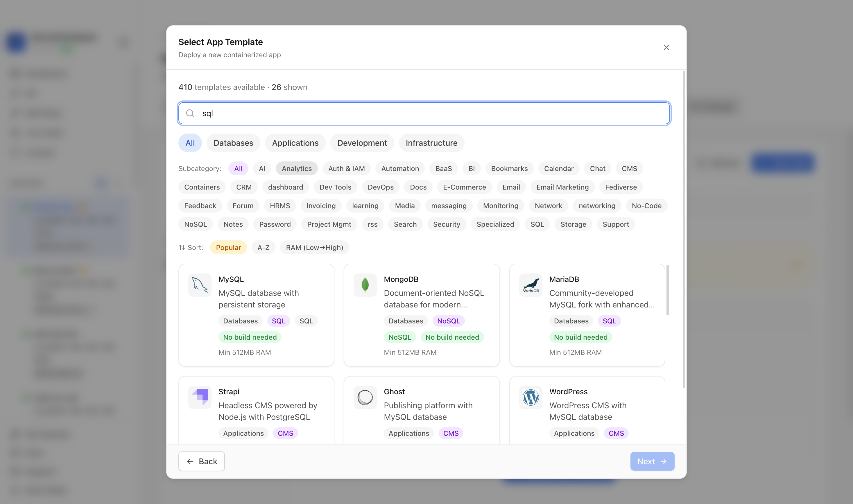Select the MySQL template title
This screenshot has height=504, width=853.
tap(231, 279)
